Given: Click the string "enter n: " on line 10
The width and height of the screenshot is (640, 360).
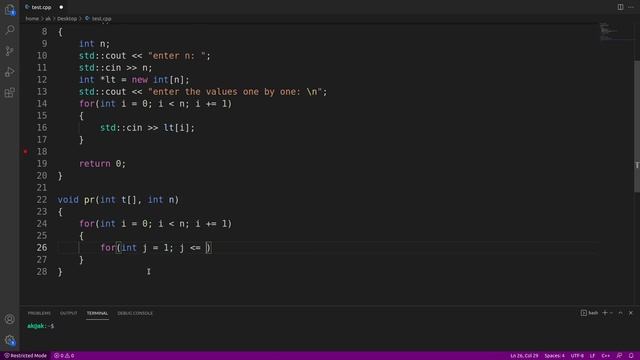Looking at the screenshot, I should pos(177,56).
